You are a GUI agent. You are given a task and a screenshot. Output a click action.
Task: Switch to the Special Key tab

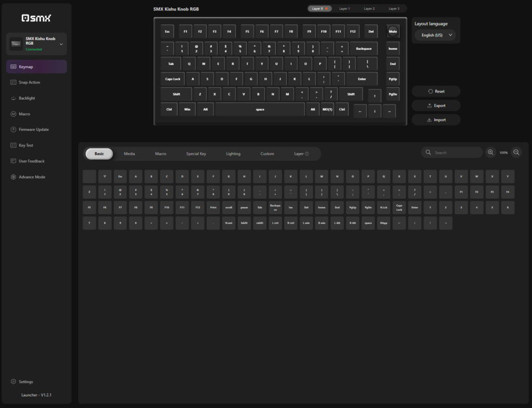coord(196,154)
